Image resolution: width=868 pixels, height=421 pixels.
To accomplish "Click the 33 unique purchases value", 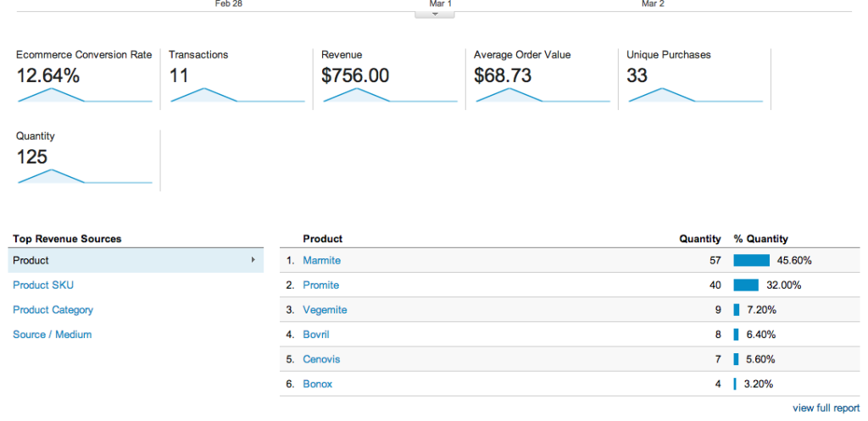I will (x=637, y=75).
